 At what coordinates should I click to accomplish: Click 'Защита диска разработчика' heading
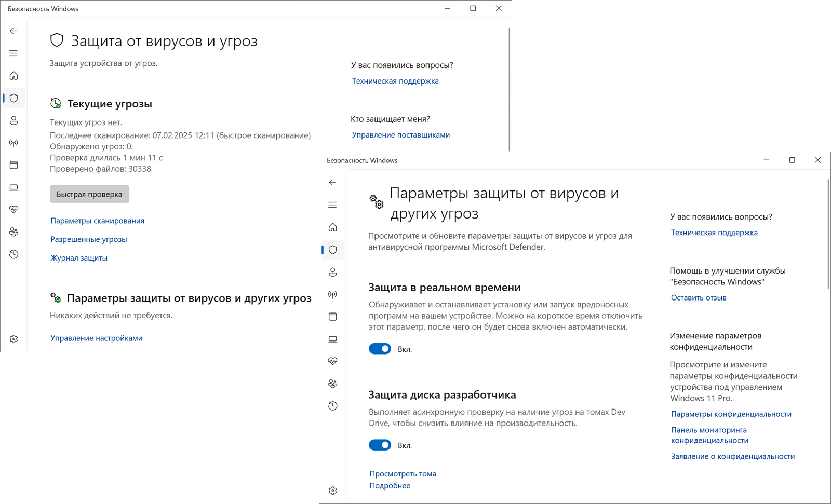(x=442, y=395)
